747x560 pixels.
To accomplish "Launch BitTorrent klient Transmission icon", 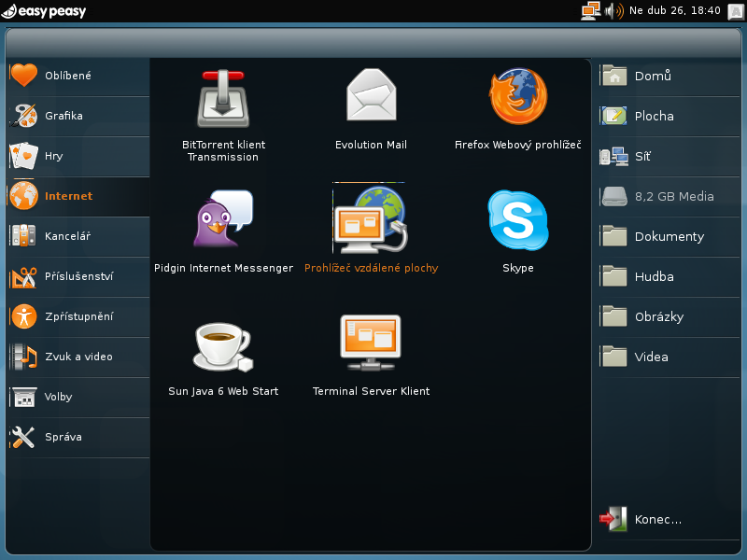I will 223,98.
